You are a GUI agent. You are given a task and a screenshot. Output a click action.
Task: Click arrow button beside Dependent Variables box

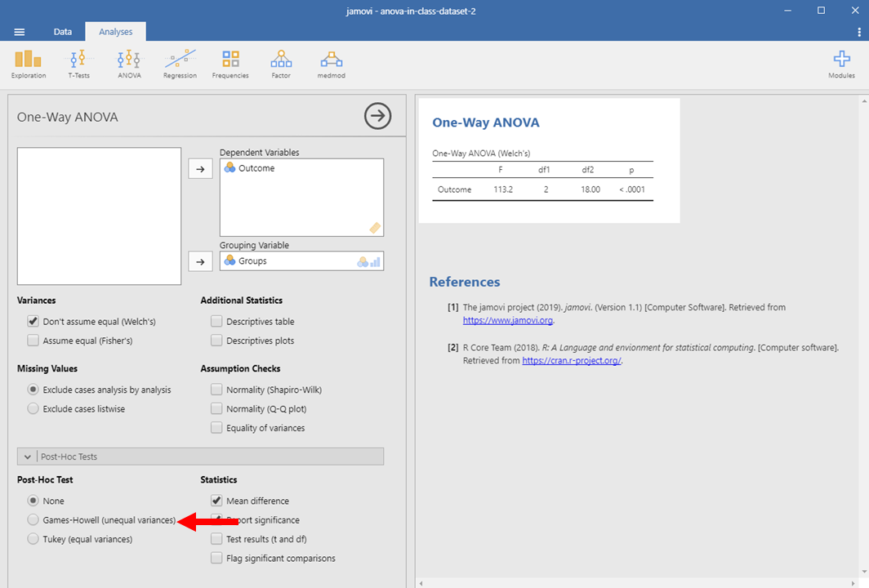click(200, 168)
